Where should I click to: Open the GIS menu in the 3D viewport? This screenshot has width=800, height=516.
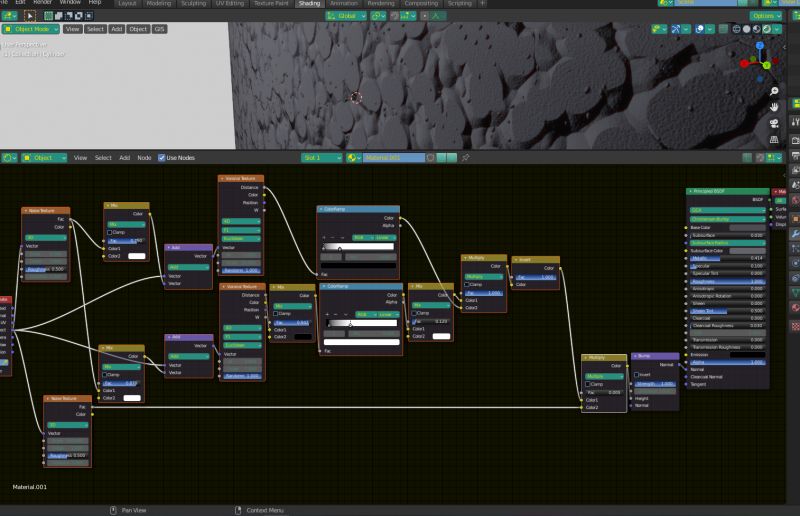159,29
